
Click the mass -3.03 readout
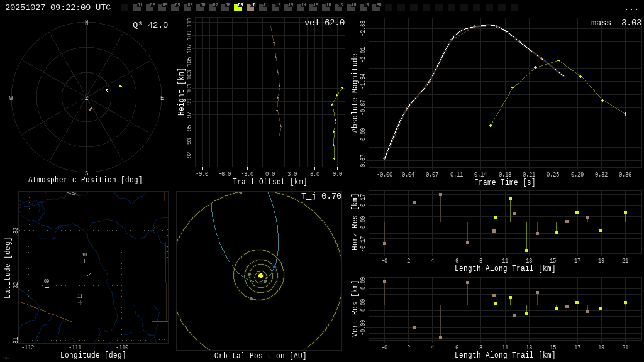(x=616, y=23)
